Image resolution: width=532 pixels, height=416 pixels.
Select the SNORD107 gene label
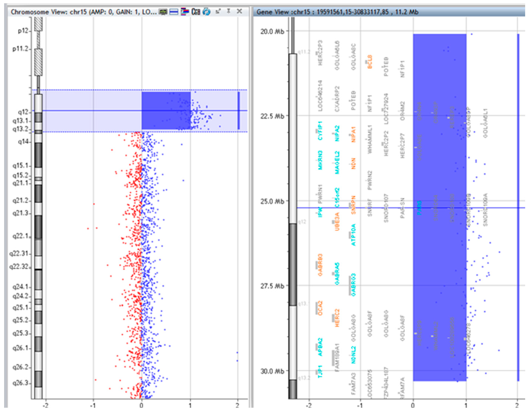[386, 208]
